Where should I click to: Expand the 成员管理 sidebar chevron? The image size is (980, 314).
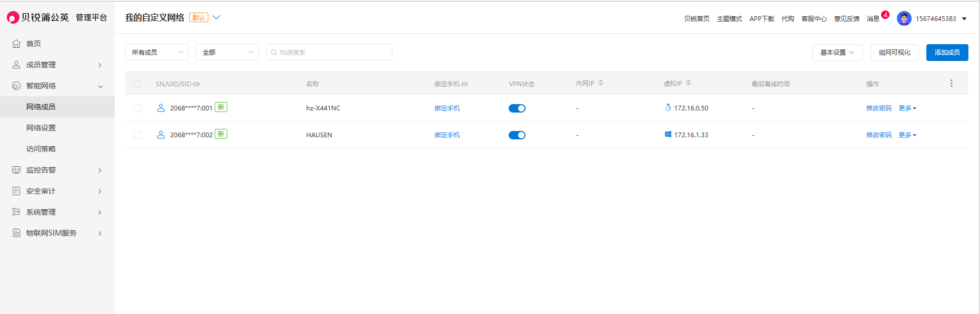point(100,65)
